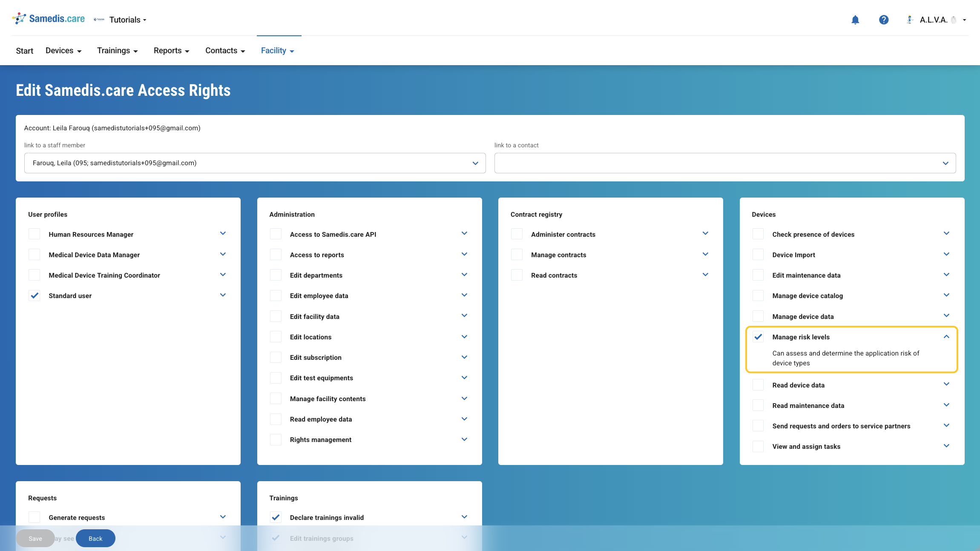This screenshot has height=551, width=980.
Task: Enable Generate requests right
Action: click(x=34, y=517)
